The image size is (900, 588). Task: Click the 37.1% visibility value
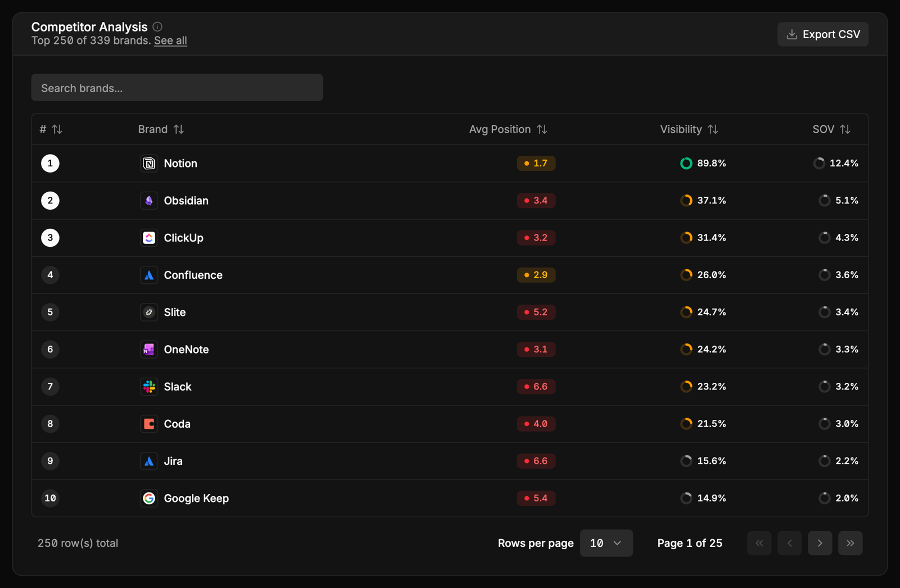click(712, 201)
